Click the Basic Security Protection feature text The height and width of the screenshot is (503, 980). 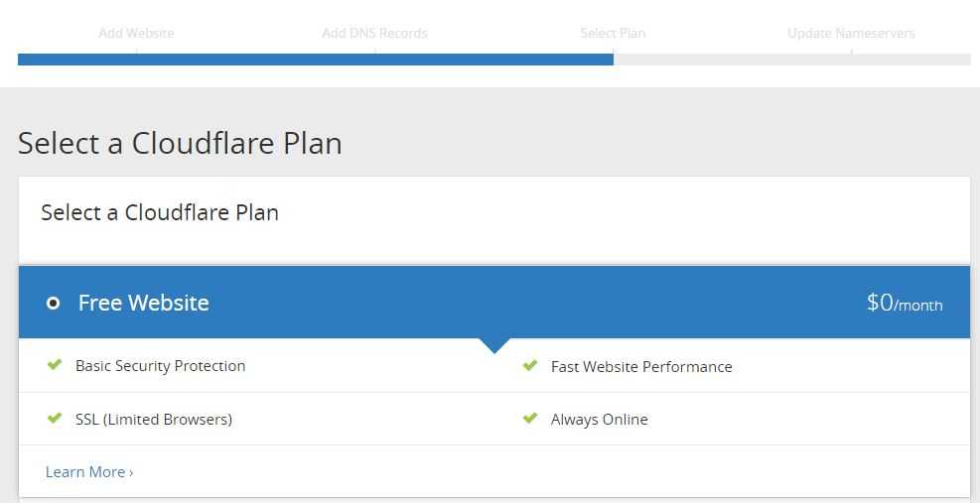tap(160, 366)
